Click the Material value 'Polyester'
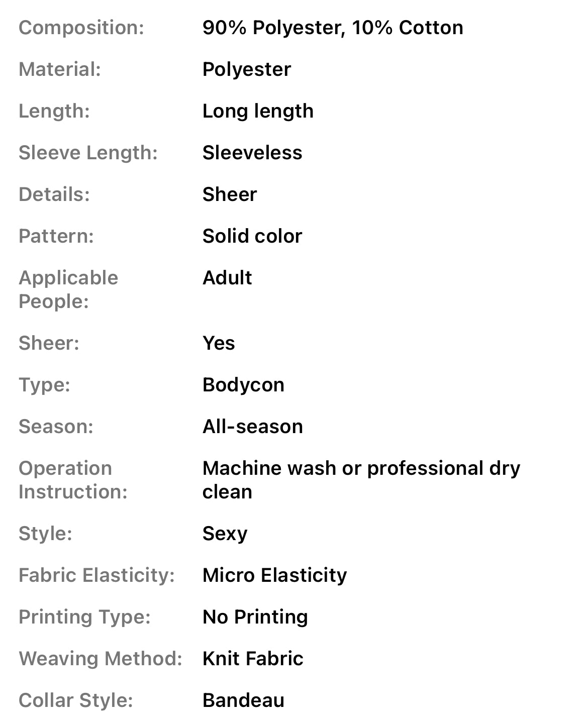This screenshot has height=721, width=588. tap(246, 69)
